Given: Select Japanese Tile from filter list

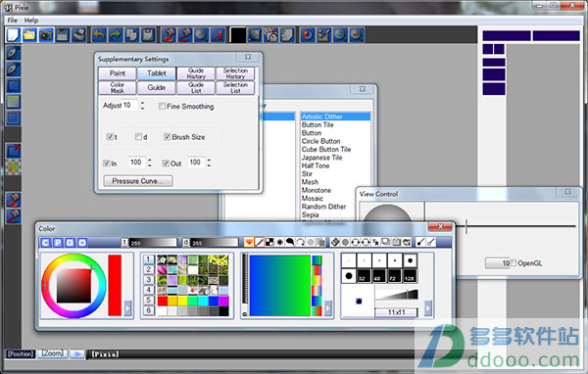Looking at the screenshot, I should point(321,158).
